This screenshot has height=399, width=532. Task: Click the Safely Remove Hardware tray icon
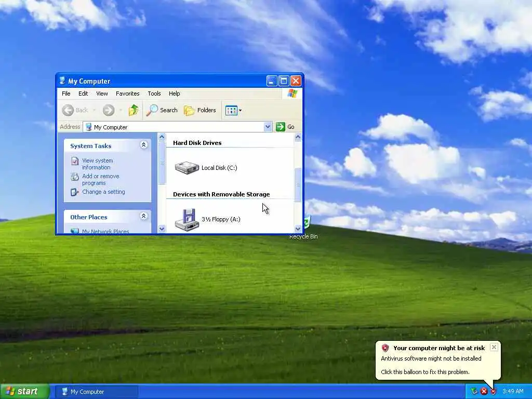(474, 392)
